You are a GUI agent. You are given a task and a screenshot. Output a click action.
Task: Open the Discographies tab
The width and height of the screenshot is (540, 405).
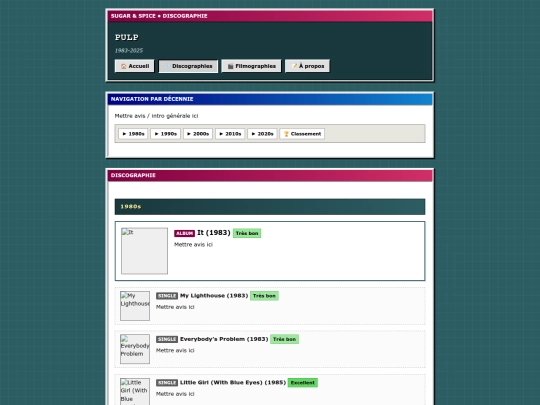pyautogui.click(x=188, y=66)
